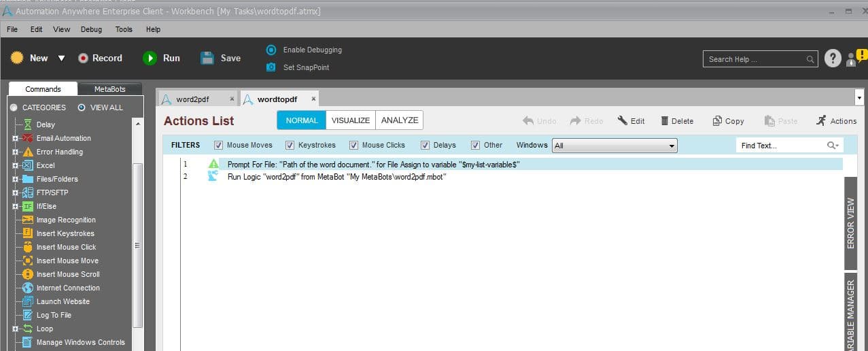
Task: Open the Debug menu
Action: pyautogui.click(x=91, y=29)
